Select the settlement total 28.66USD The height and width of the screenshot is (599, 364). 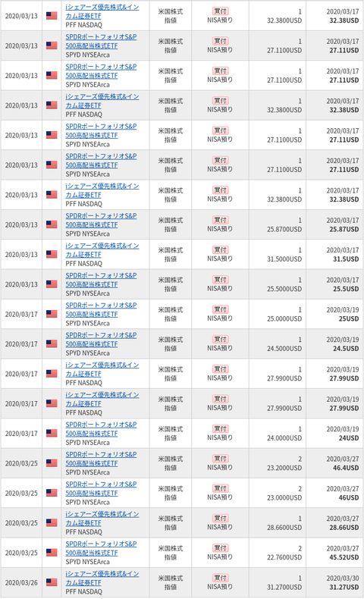(344, 527)
